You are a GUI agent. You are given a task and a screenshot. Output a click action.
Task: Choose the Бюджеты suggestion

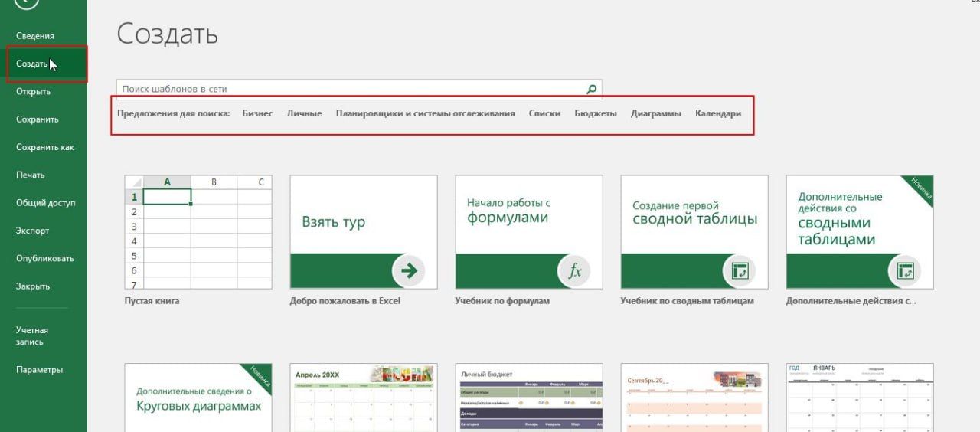click(596, 113)
